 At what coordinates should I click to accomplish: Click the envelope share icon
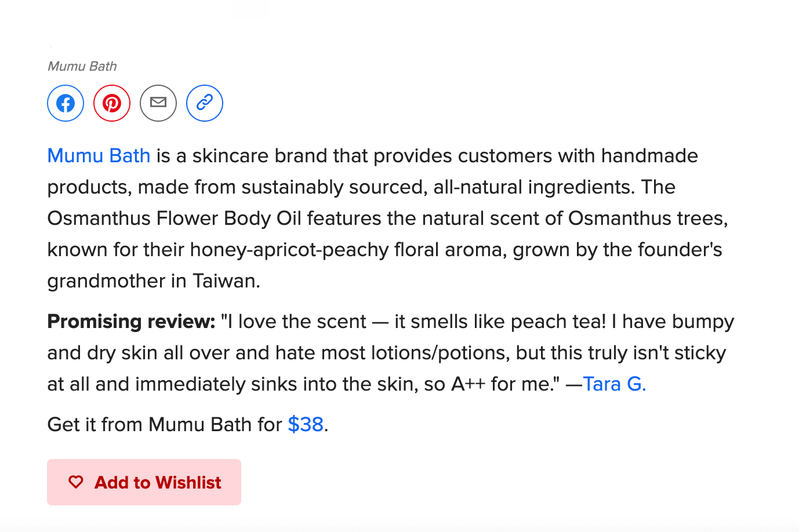158,103
